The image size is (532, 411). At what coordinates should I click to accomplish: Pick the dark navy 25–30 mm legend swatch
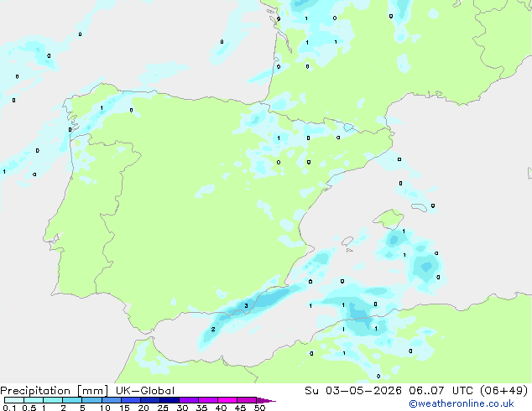(170, 400)
